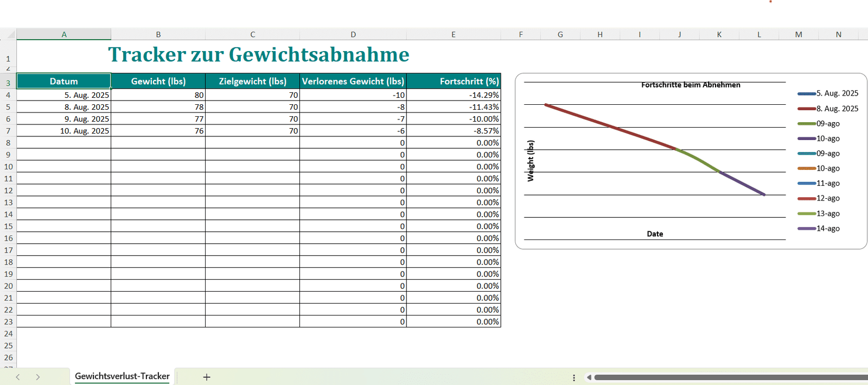Select the cell with 8. Aug. 2025 date
This screenshot has height=385, width=868.
tap(64, 107)
